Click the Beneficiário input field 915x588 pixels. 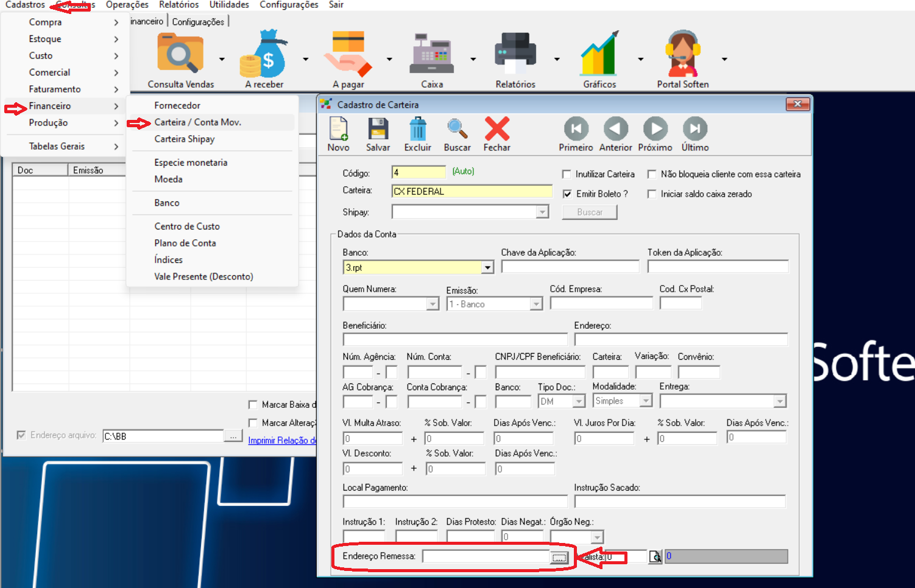pyautogui.click(x=455, y=339)
